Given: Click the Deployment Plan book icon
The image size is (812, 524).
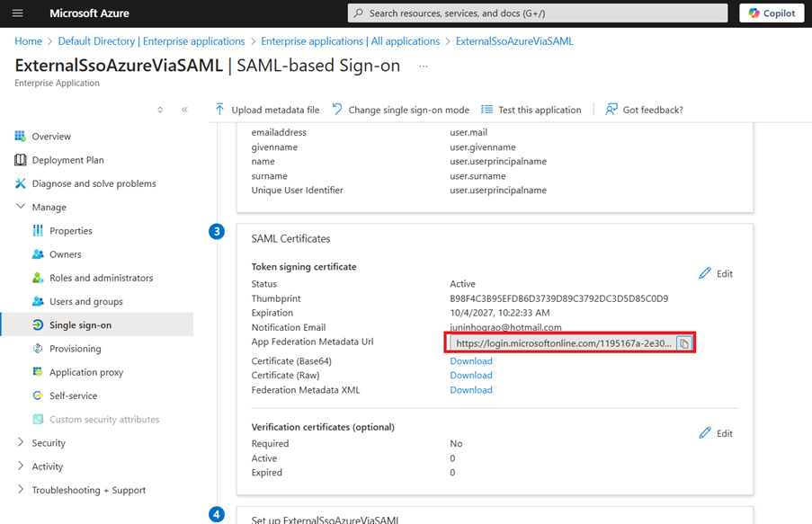Looking at the screenshot, I should [20, 160].
